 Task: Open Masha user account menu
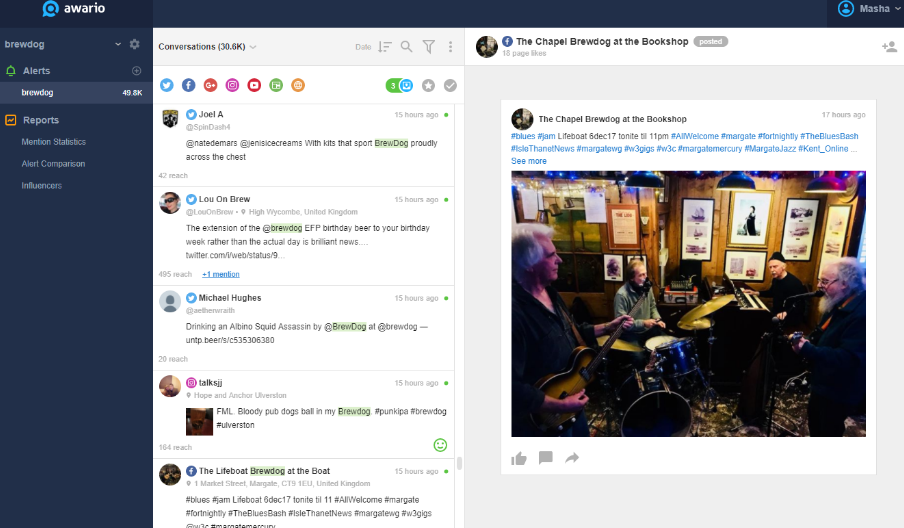869,9
